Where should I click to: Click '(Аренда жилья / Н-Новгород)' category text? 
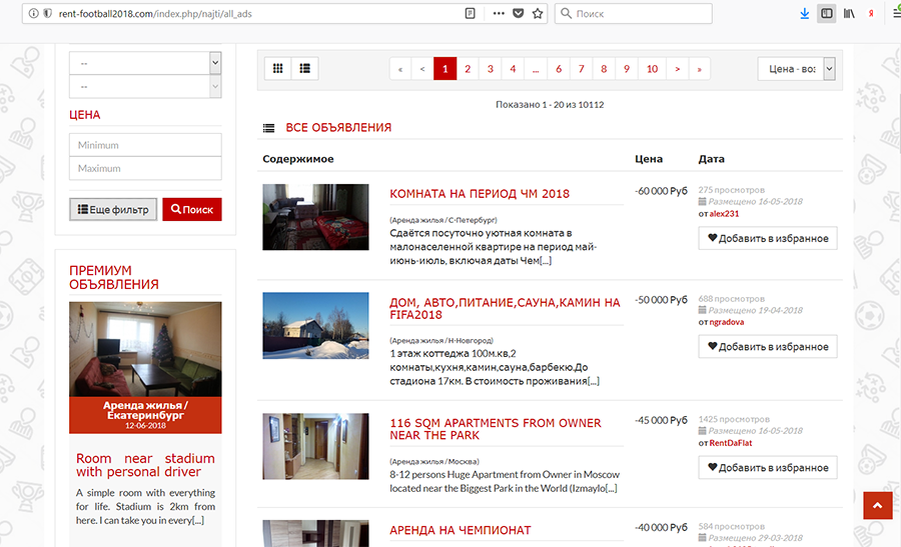tap(441, 341)
